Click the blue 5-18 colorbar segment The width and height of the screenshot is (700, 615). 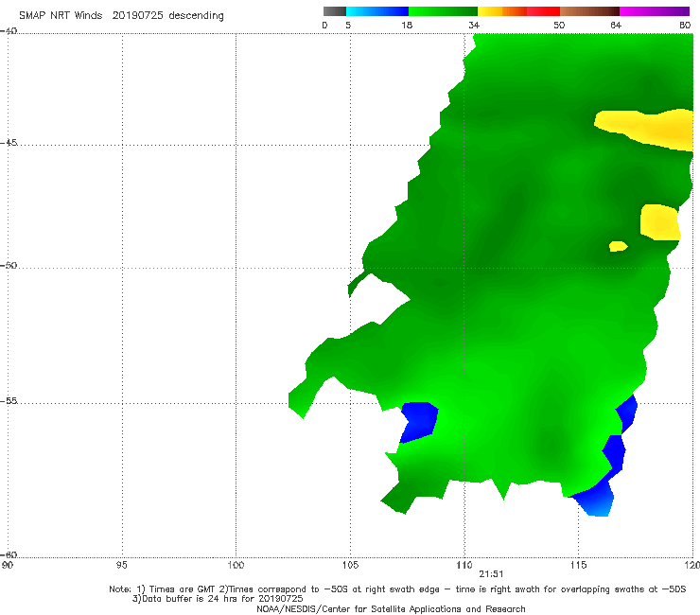pos(377,11)
